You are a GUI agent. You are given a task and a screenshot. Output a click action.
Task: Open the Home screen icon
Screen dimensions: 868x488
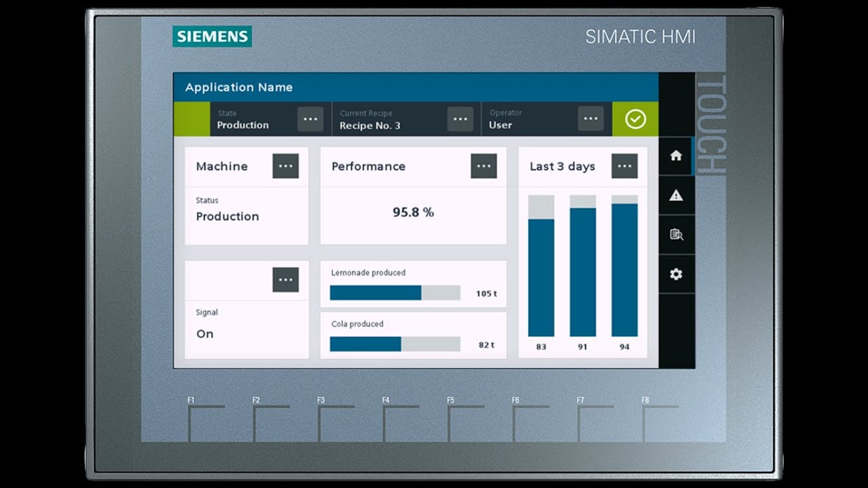[x=675, y=156]
